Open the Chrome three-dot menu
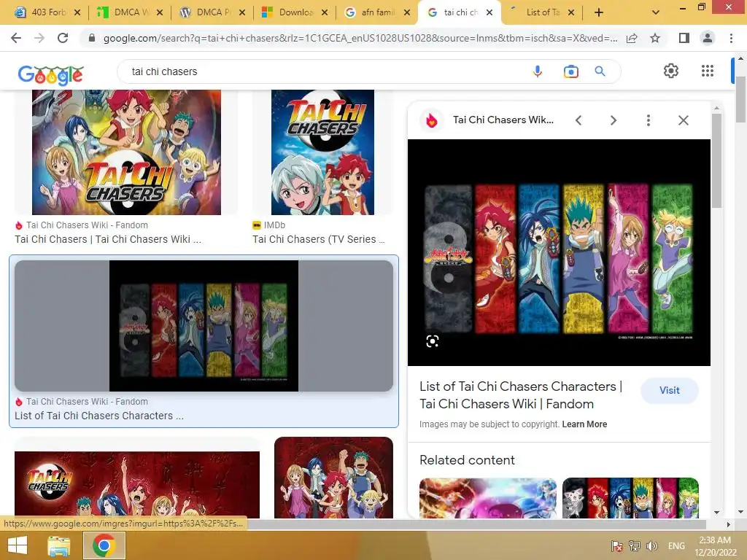This screenshot has height=560, width=747. tap(731, 38)
